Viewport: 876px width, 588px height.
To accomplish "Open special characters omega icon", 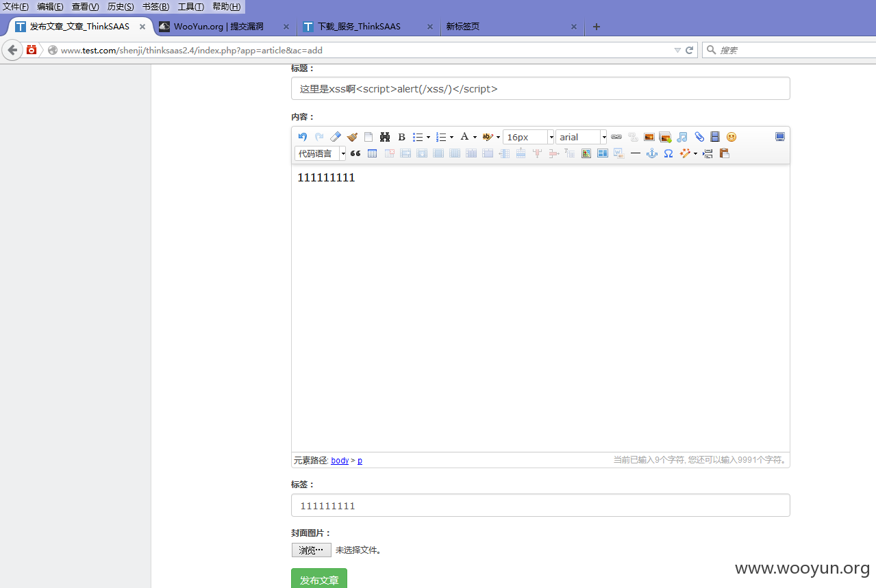I will 668,153.
